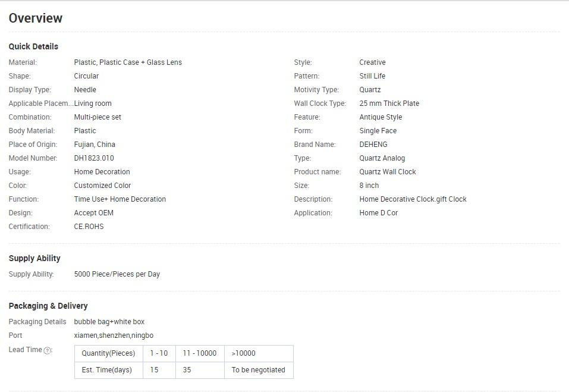Click the xiamen,shenzhen,ningbo port value
This screenshot has width=569, height=392.
coord(114,335)
